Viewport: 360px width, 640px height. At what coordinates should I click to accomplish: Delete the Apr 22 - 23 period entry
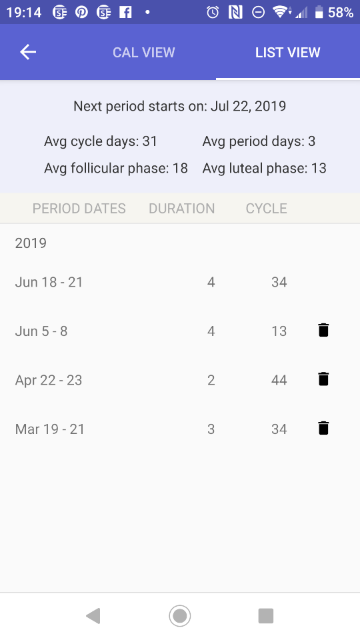323,379
